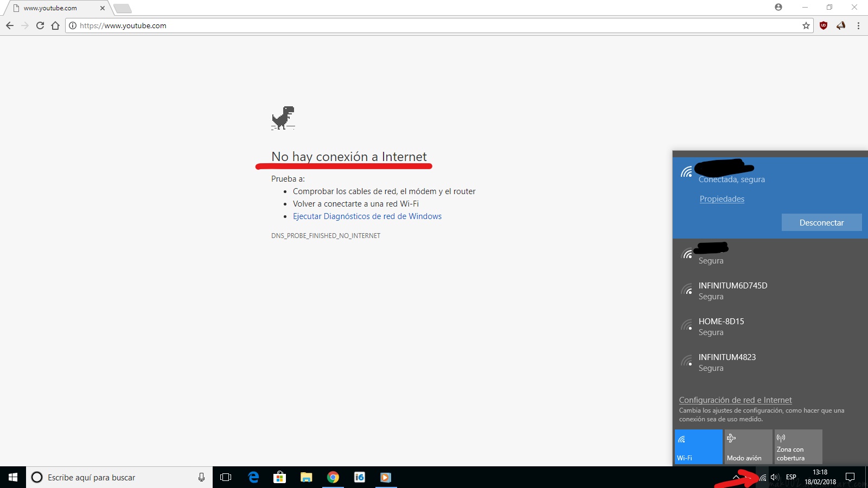
Task: Click the address bar URL field
Action: click(x=439, y=25)
